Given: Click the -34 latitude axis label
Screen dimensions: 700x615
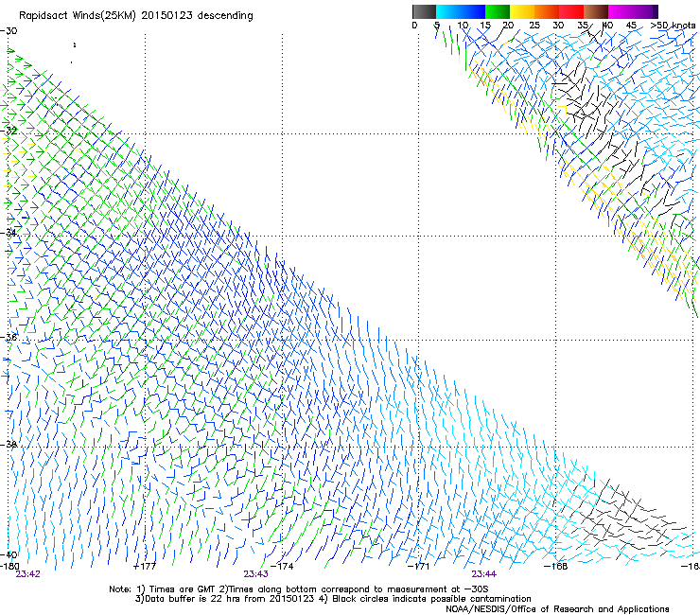Looking at the screenshot, I should point(9,233).
